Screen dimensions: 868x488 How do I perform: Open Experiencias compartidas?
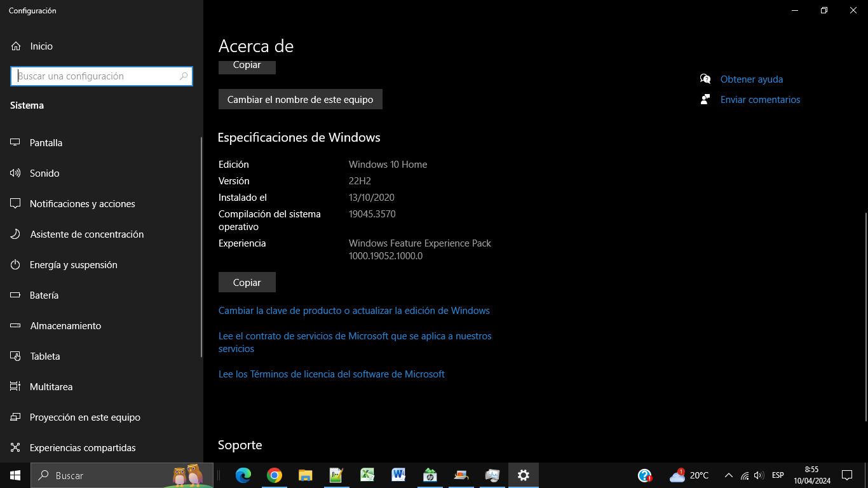coord(102,448)
